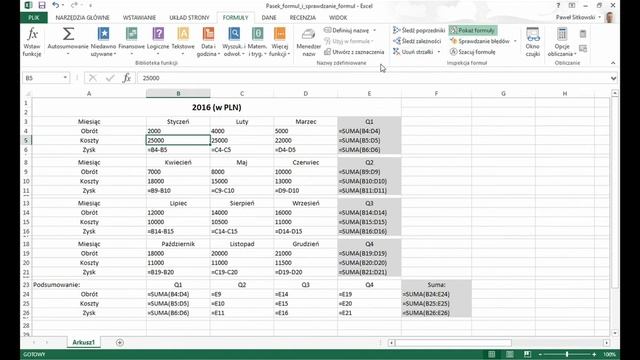Switch to RECENZJA tab
This screenshot has height=360, width=640.
point(302,18)
